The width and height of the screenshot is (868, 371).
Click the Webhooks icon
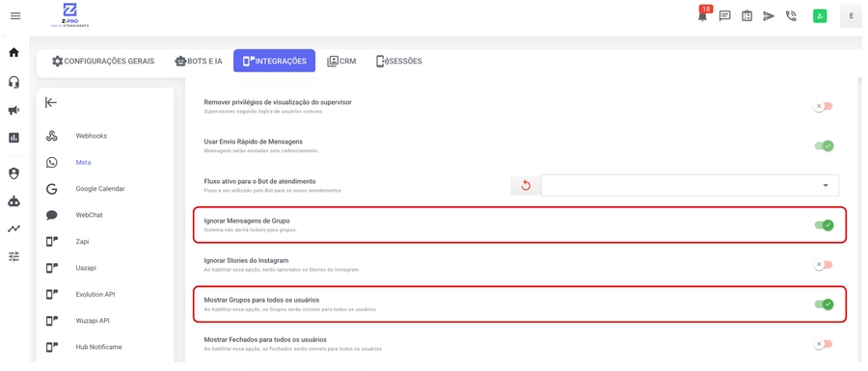(x=51, y=136)
